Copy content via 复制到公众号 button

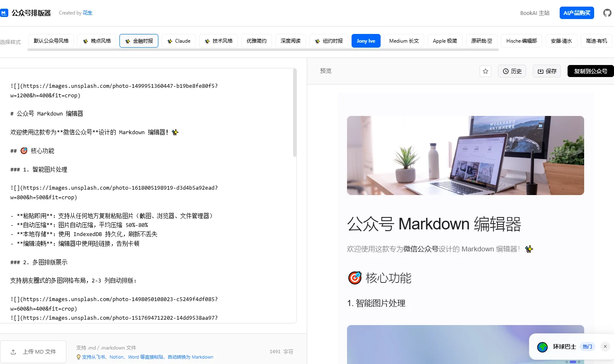590,71
